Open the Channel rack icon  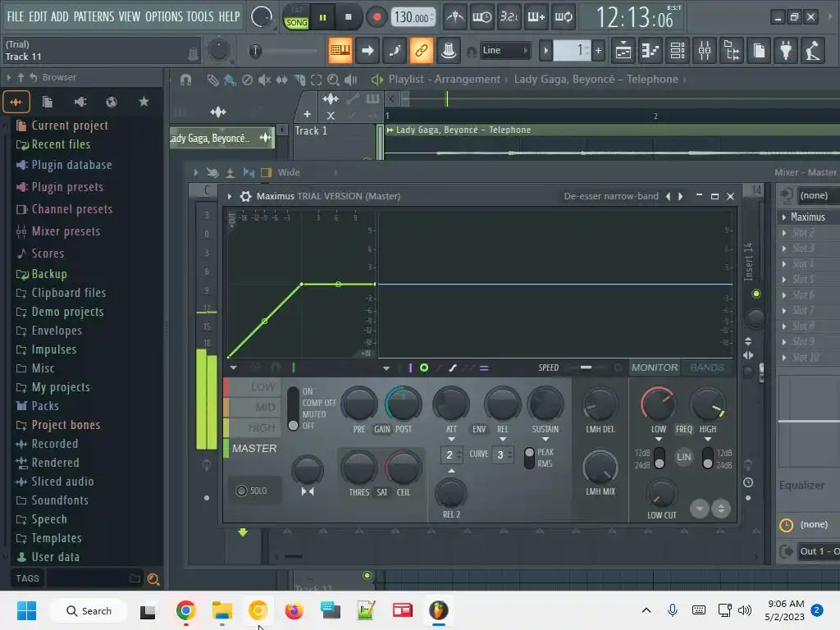[678, 51]
